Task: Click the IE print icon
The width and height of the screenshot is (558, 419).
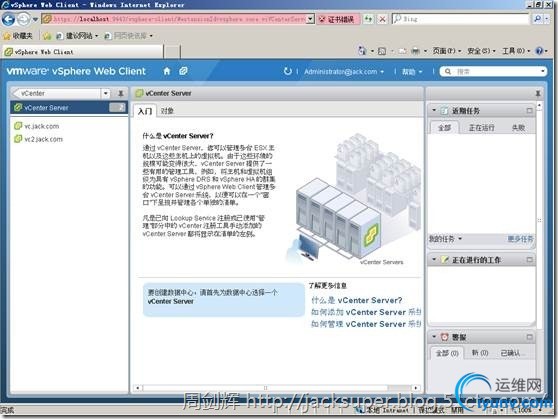Action: pyautogui.click(x=415, y=51)
